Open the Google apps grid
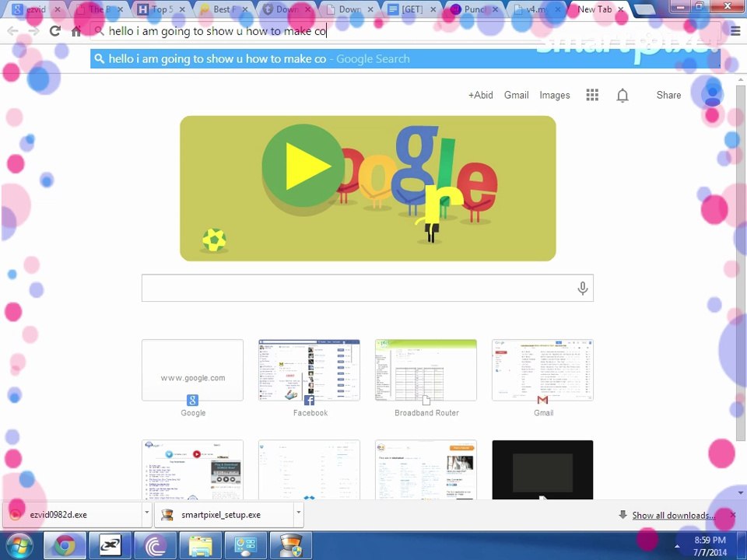The image size is (747, 560). click(592, 95)
